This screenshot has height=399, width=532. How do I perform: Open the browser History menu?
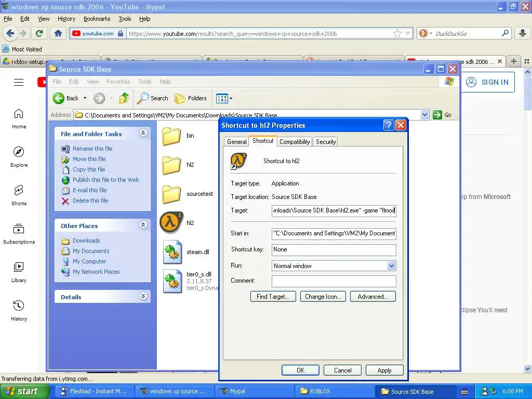(66, 19)
